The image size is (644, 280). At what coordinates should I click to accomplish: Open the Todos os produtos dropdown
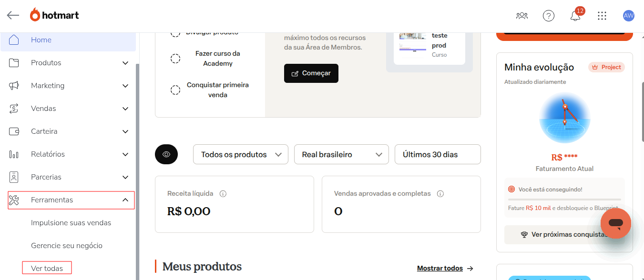(x=240, y=154)
